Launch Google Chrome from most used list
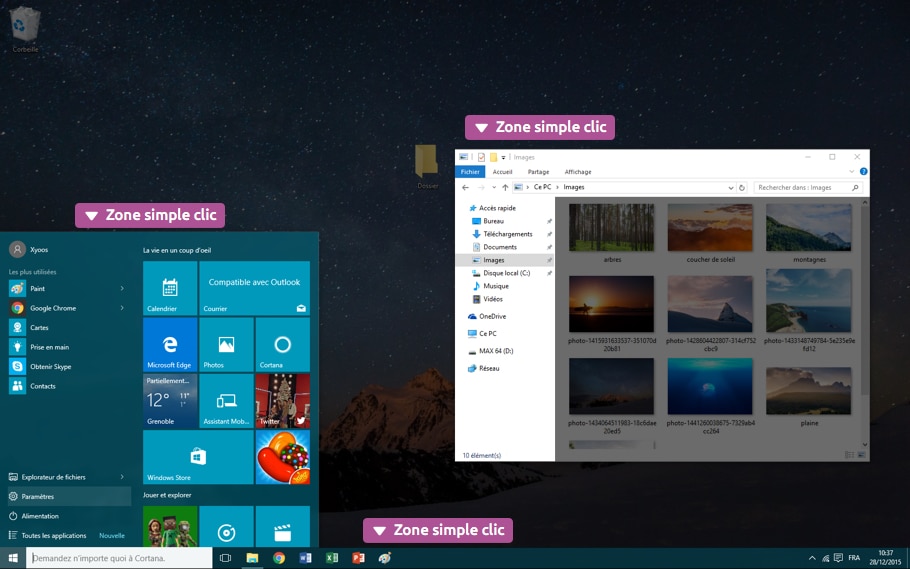This screenshot has width=910, height=569. click(x=52, y=308)
